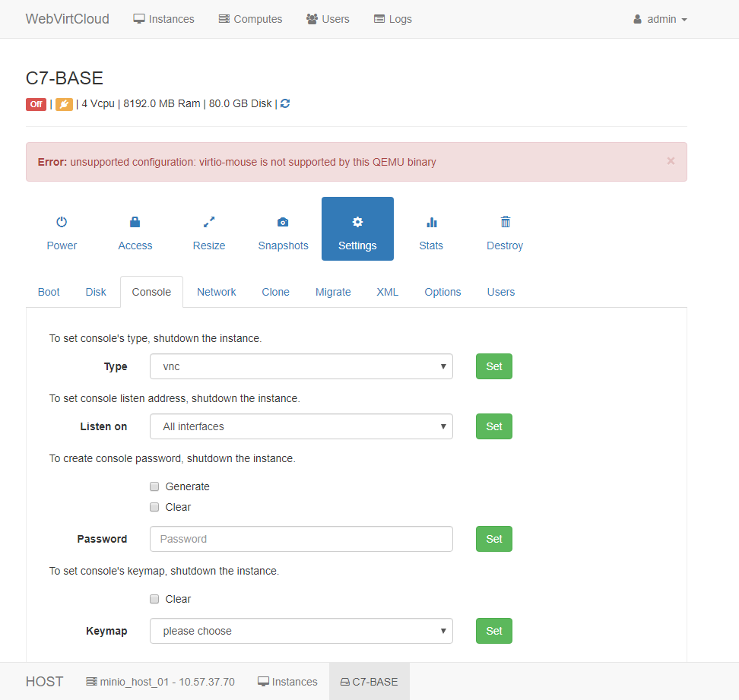This screenshot has width=739, height=700.
Task: Check the Clear password checkbox
Action: [154, 506]
